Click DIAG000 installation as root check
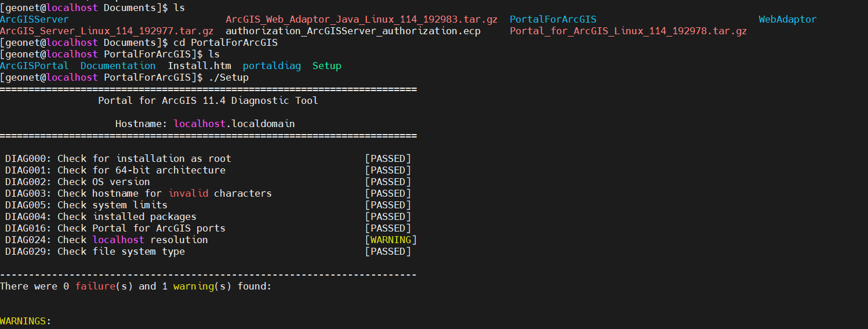 click(x=118, y=159)
